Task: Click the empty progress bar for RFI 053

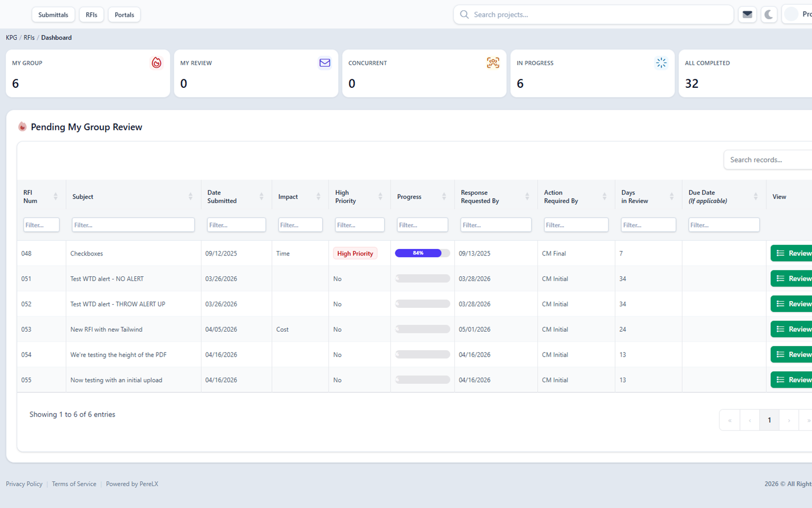Action: [x=422, y=329]
